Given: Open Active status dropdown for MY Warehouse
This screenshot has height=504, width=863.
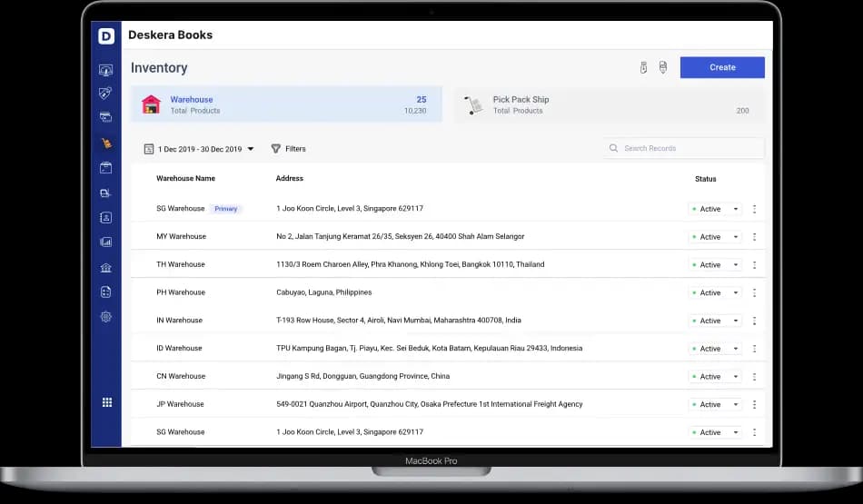Looking at the screenshot, I should [x=715, y=237].
